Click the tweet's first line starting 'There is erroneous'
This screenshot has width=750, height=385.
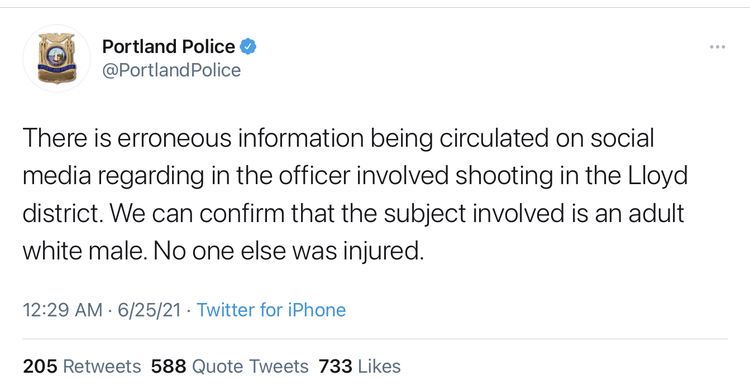click(338, 138)
